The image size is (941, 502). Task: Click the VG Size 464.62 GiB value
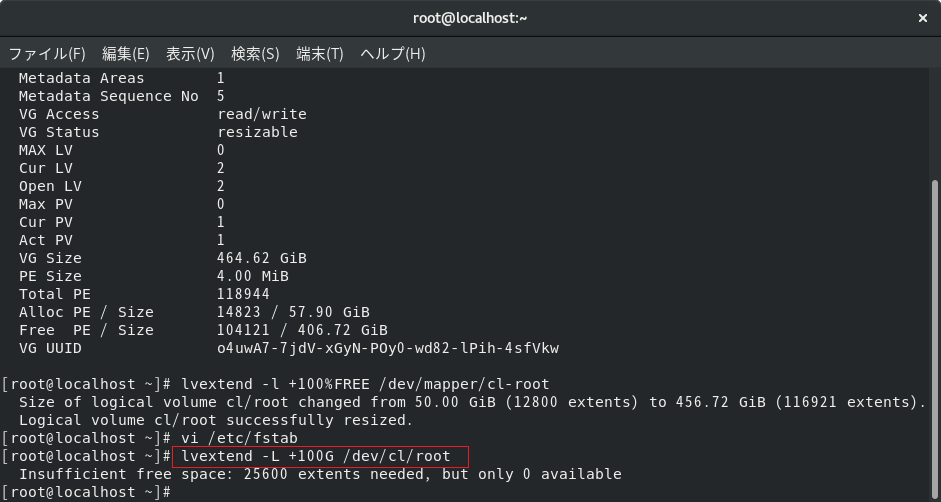(x=262, y=258)
